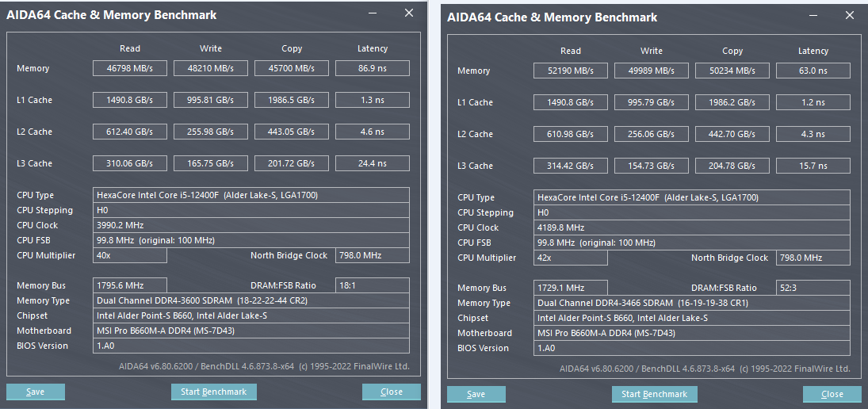Screen dimensions: 868x409
Task: Minimize the window showing 63.0 ns memory latency
Action: 815,16
